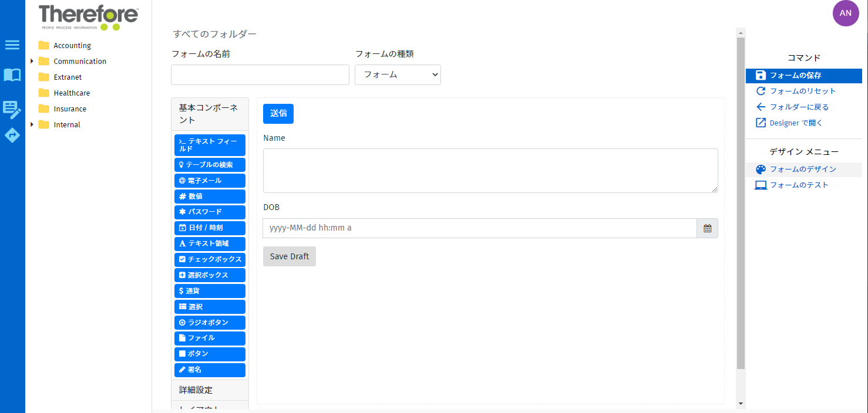Add a テーブルの検索 component
Image resolution: width=868 pixels, height=413 pixels.
click(210, 165)
